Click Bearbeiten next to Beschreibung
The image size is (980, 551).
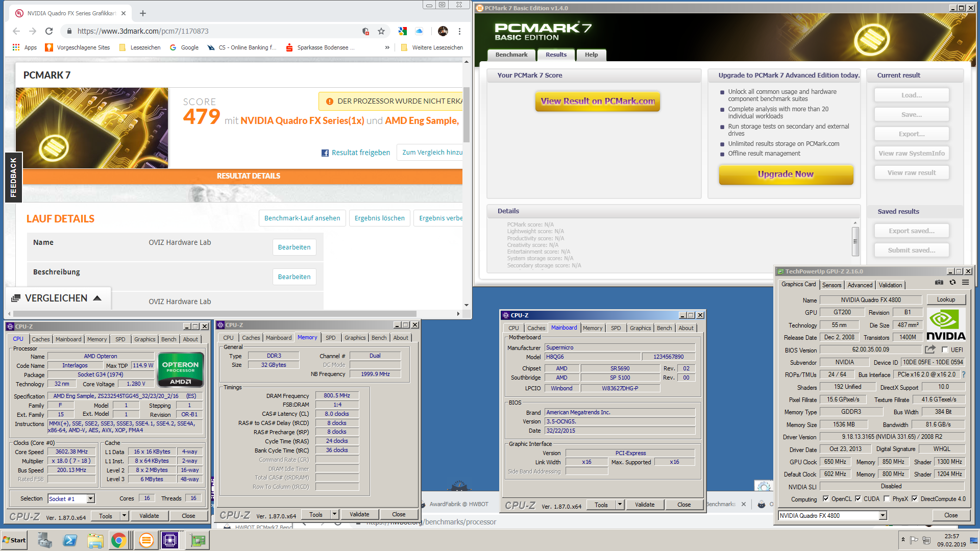[x=295, y=277]
